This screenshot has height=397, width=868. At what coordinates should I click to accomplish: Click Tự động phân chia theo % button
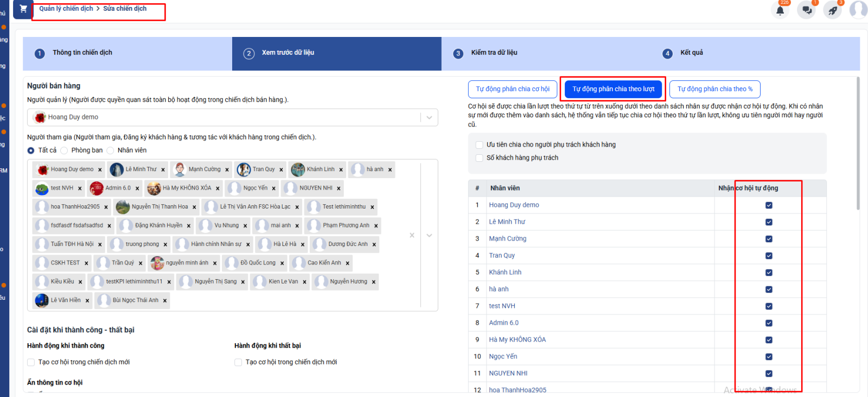pyautogui.click(x=714, y=89)
